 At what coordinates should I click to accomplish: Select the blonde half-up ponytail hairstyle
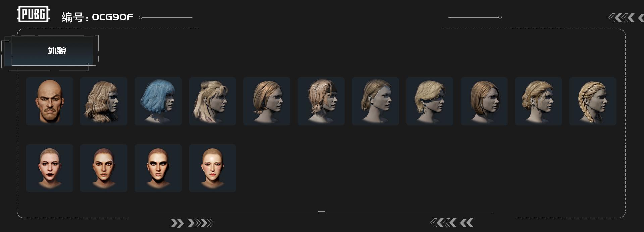tap(212, 101)
